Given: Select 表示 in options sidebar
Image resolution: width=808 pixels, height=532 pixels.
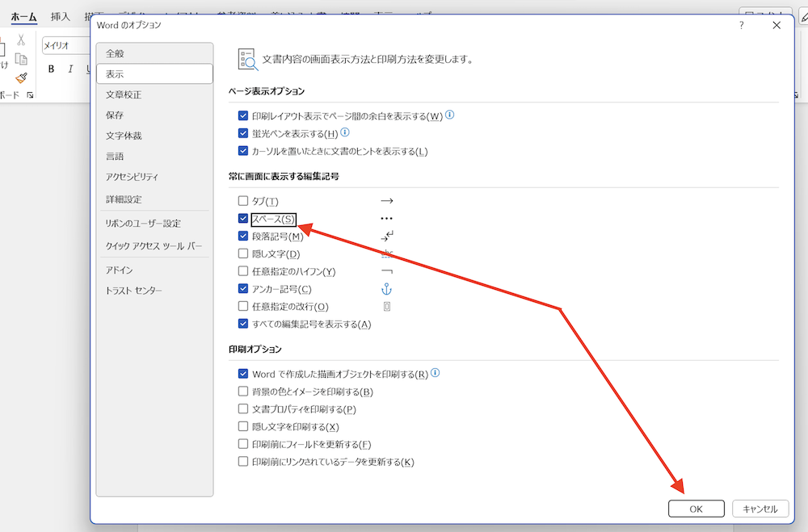Looking at the screenshot, I should [154, 74].
